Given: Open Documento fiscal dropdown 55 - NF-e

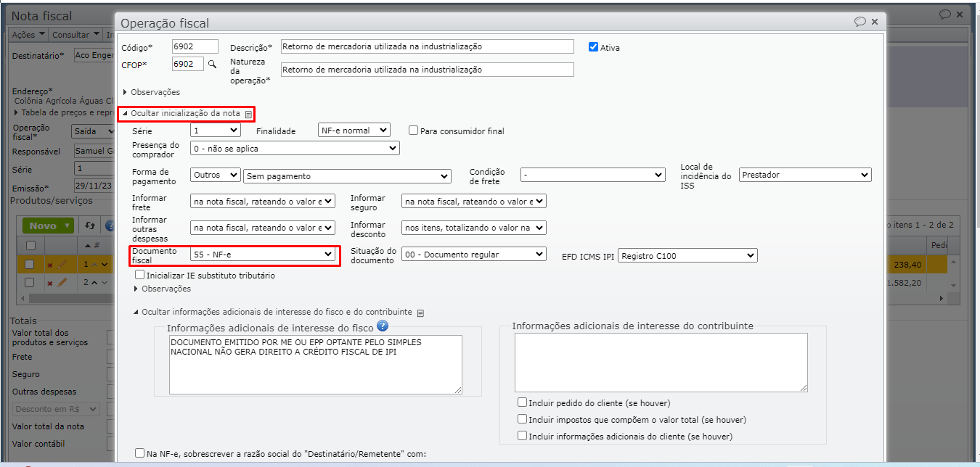Looking at the screenshot, I should pyautogui.click(x=263, y=255).
